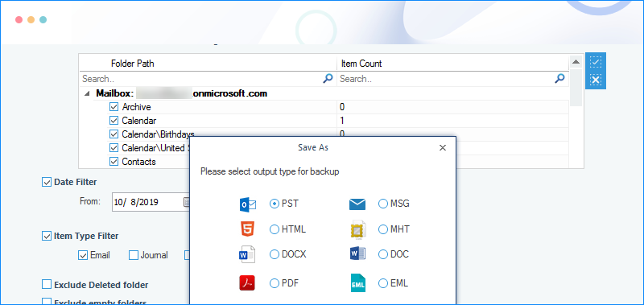Click the Adobe PDF format icon
Image resolution: width=644 pixels, height=305 pixels.
point(247,282)
